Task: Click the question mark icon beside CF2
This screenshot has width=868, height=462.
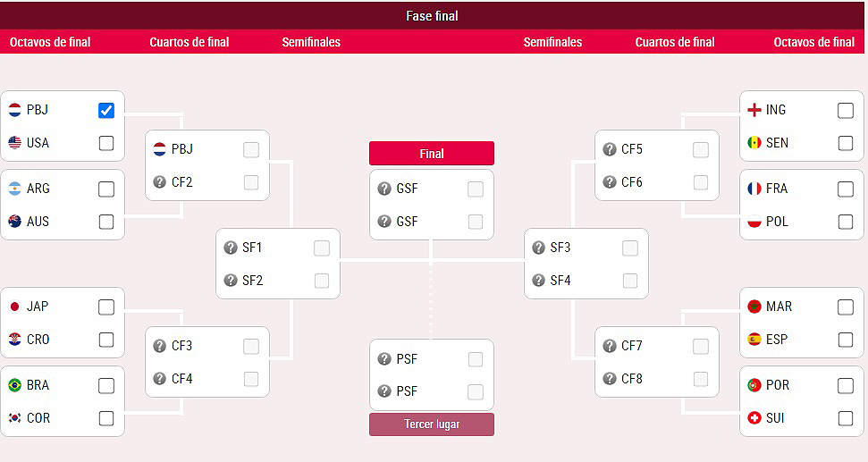Action: pos(160,182)
